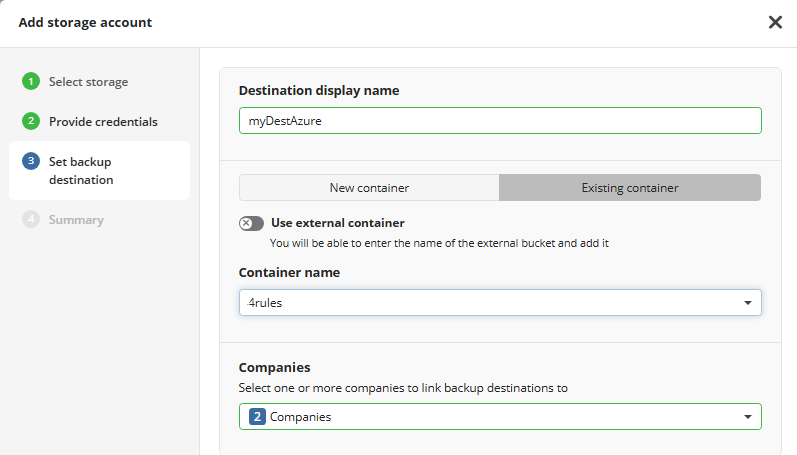Expand the Container name dropdown arrow

(748, 303)
